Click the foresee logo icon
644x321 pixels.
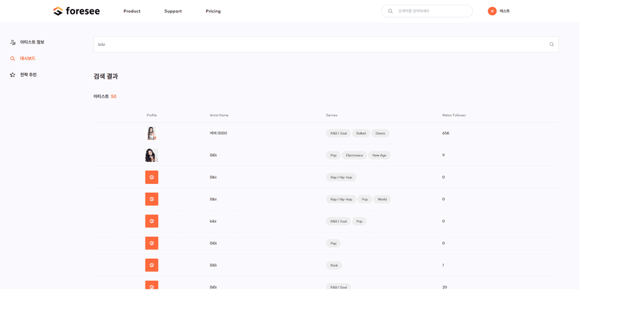[x=58, y=11]
